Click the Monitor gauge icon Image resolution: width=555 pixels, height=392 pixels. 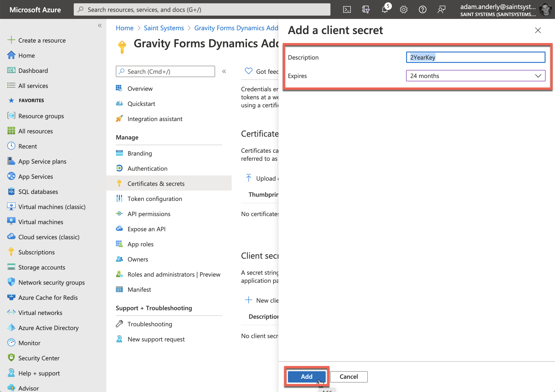tap(11, 343)
